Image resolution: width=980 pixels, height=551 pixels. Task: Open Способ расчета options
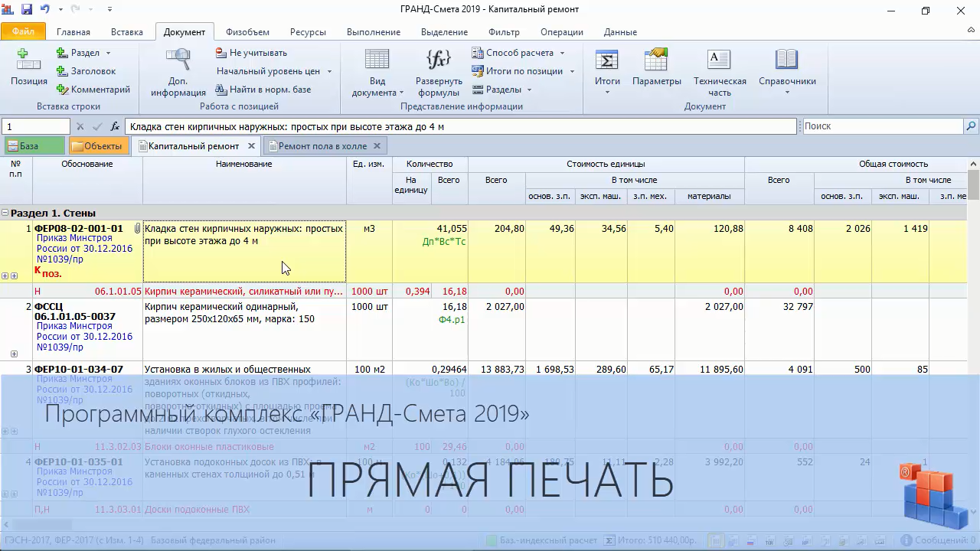518,53
